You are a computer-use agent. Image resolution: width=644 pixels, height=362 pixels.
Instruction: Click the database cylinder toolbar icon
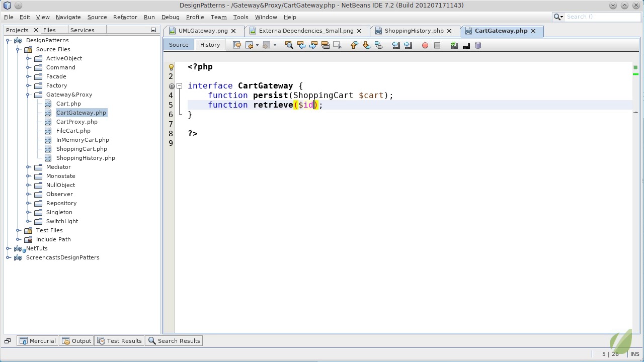tap(478, 45)
